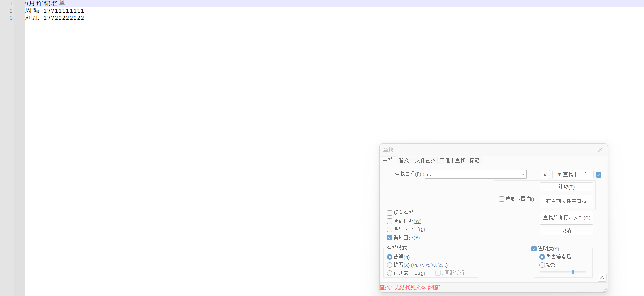Click the 查找下一个 button
644x296 pixels.
point(573,175)
